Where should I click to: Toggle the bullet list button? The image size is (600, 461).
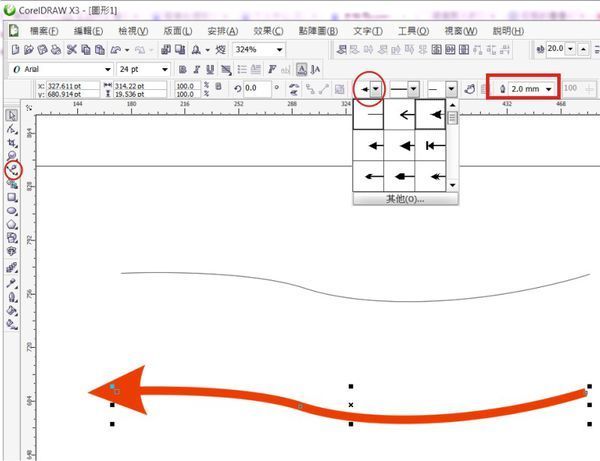coord(242,69)
